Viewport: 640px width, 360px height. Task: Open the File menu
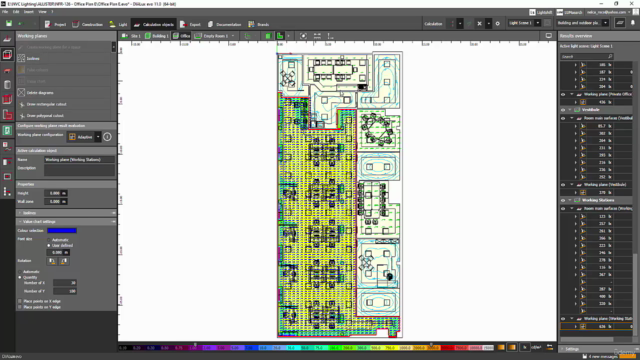(5, 12)
